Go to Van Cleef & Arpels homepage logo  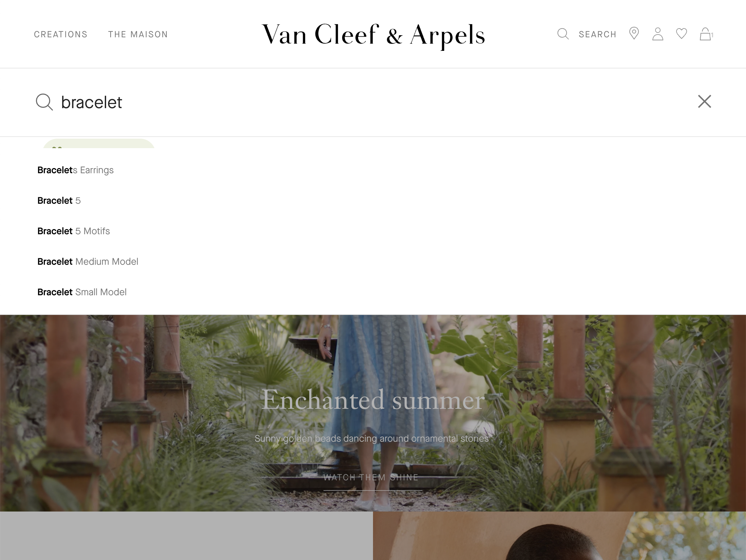pos(373,35)
